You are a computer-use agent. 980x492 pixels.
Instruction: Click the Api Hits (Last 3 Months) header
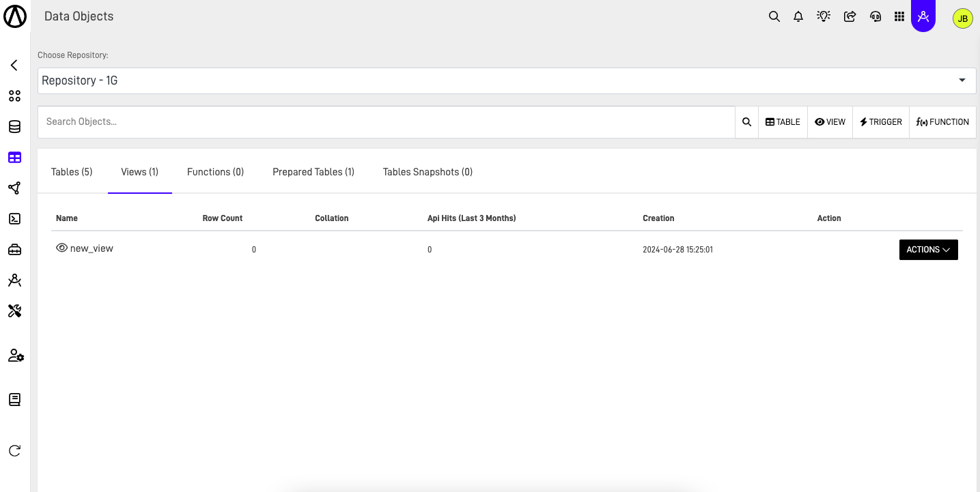coord(472,218)
